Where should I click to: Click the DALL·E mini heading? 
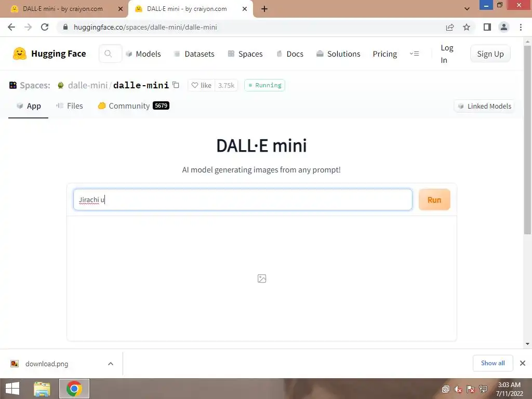262,146
